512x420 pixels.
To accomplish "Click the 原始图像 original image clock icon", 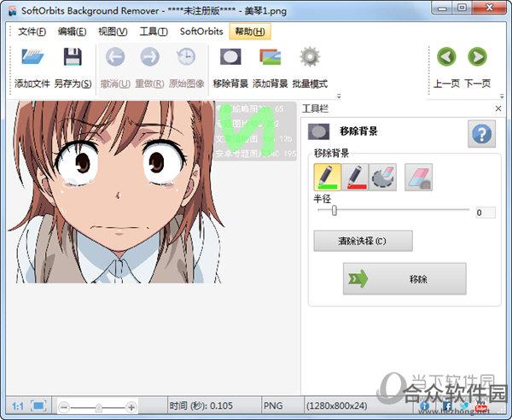I will 186,57.
